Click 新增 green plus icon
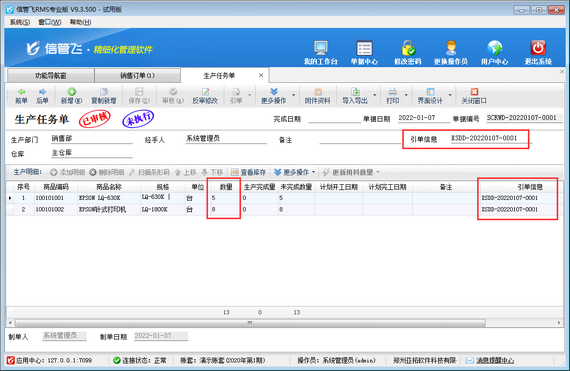The height and width of the screenshot is (371, 570). pos(72,92)
